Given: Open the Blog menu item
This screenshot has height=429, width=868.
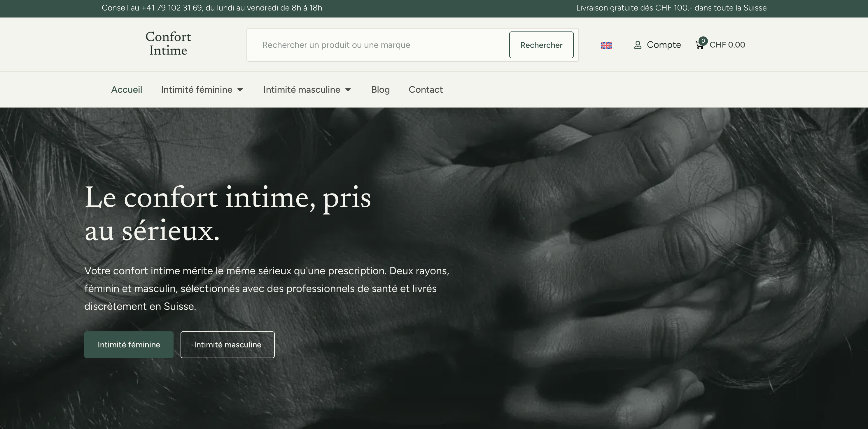Looking at the screenshot, I should [x=380, y=89].
